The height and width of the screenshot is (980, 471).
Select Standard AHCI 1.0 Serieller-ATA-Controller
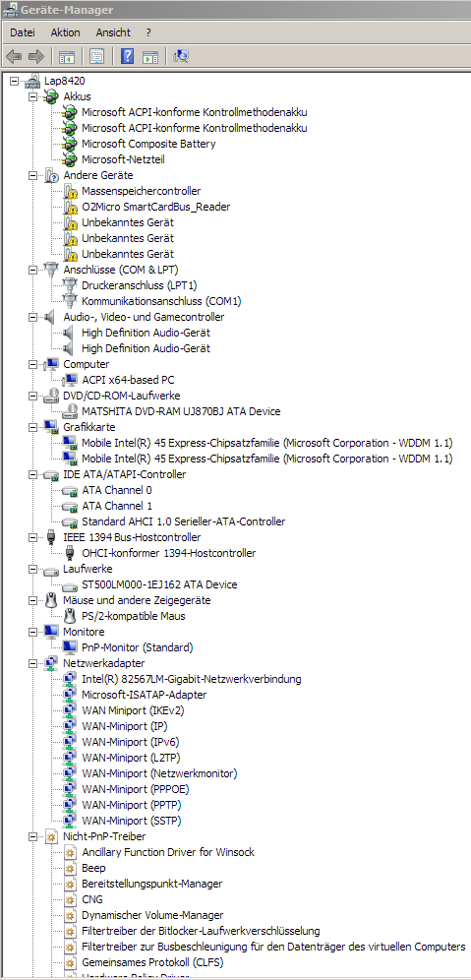point(184,521)
